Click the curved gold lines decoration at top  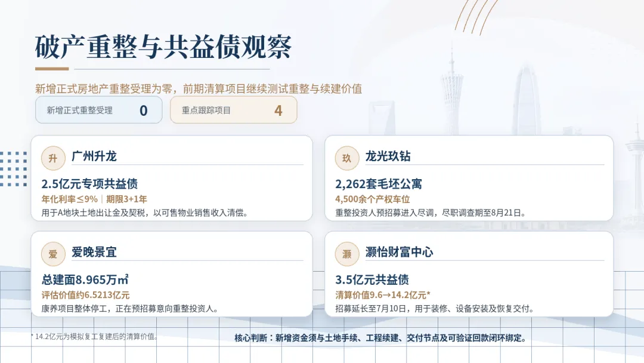point(476,17)
